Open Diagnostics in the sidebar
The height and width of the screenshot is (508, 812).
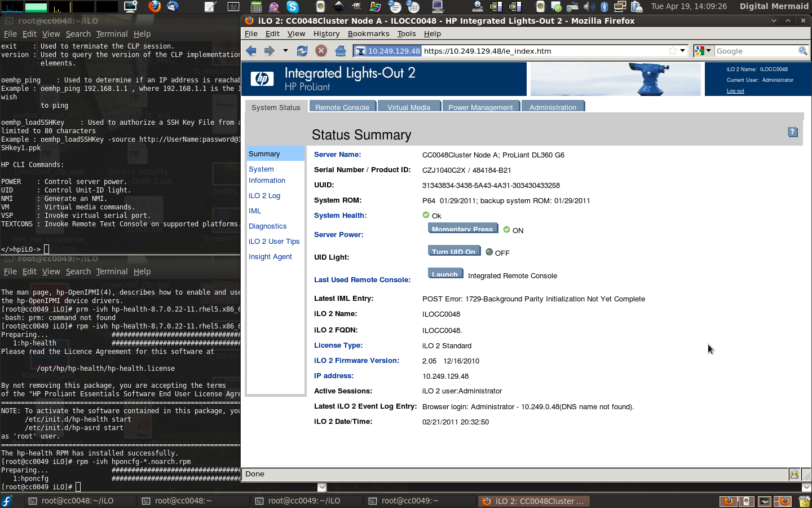268,226
